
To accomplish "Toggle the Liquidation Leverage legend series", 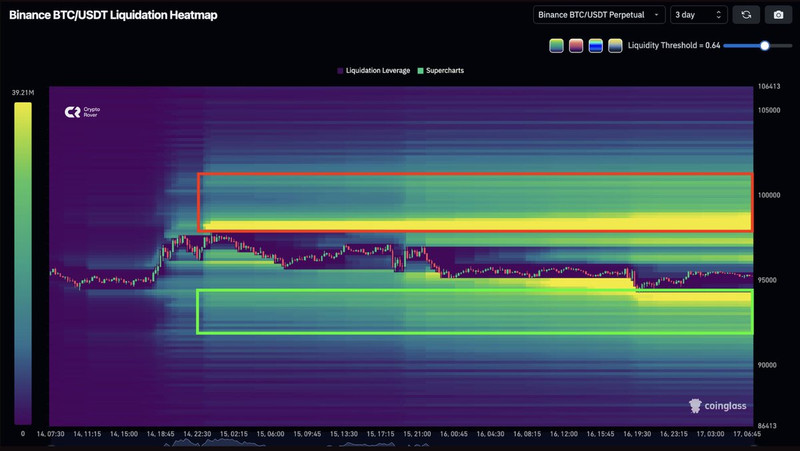I will (374, 71).
